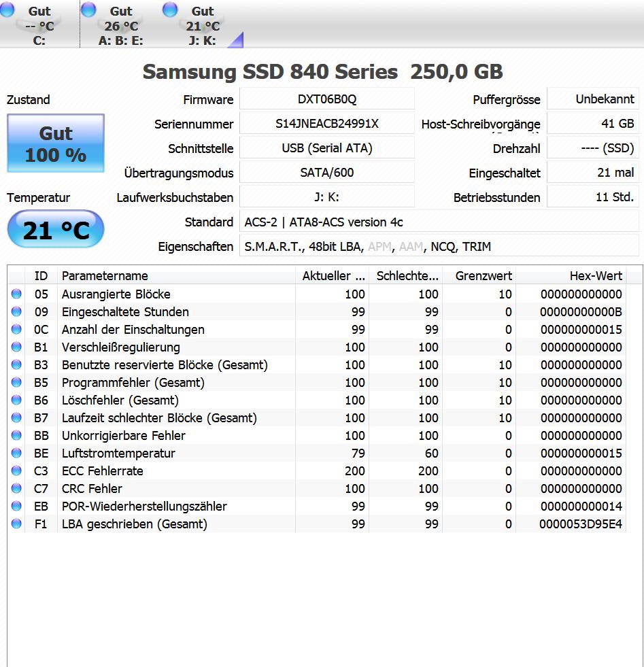Click the Puffergrösse value Unbekannt
The width and height of the screenshot is (644, 667).
click(x=592, y=99)
